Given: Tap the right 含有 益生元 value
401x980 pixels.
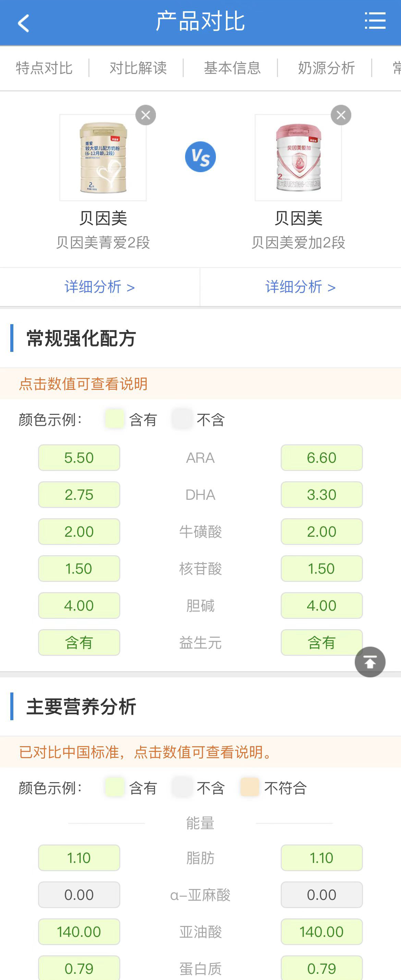Looking at the screenshot, I should [x=322, y=642].
